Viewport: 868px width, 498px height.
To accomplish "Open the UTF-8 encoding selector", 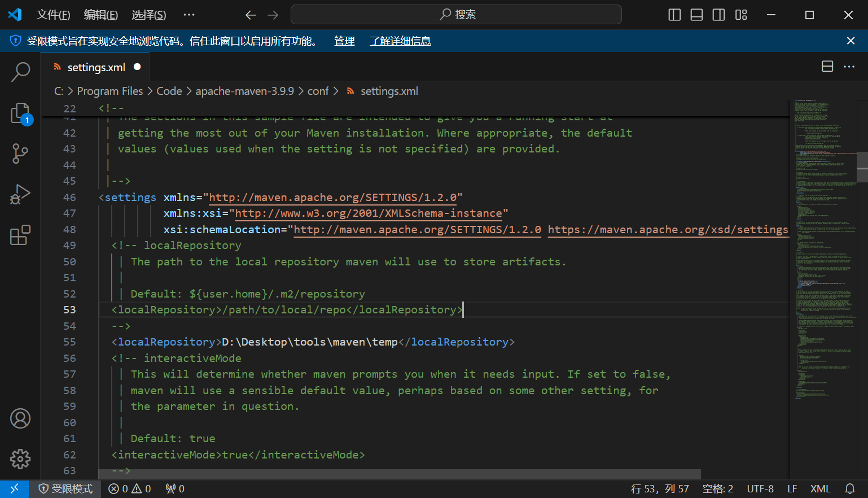I will [x=760, y=488].
